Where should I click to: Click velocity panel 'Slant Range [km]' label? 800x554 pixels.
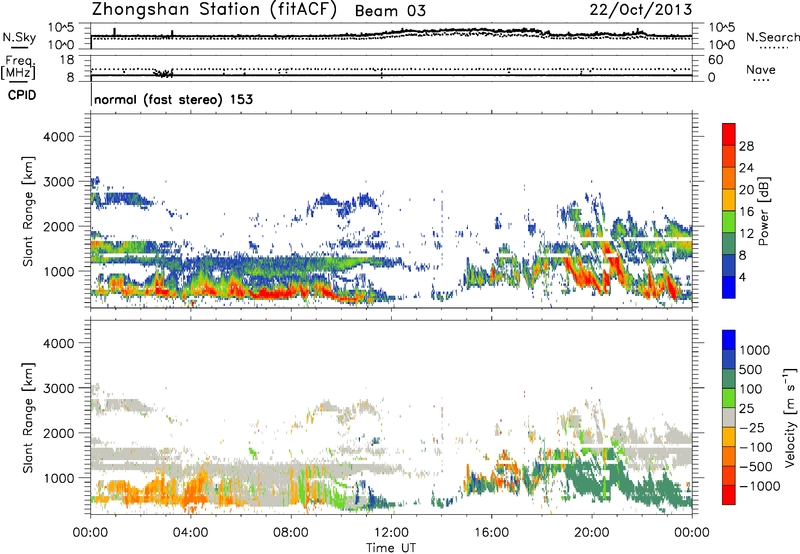(28, 418)
